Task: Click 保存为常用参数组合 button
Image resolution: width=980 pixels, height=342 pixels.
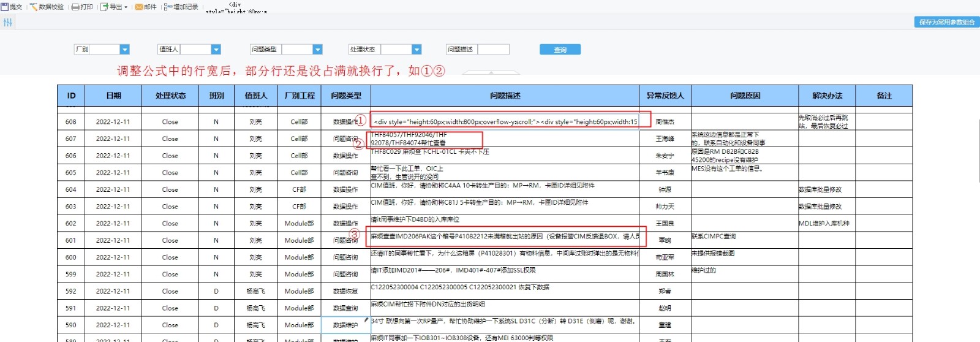Action: click(x=946, y=22)
